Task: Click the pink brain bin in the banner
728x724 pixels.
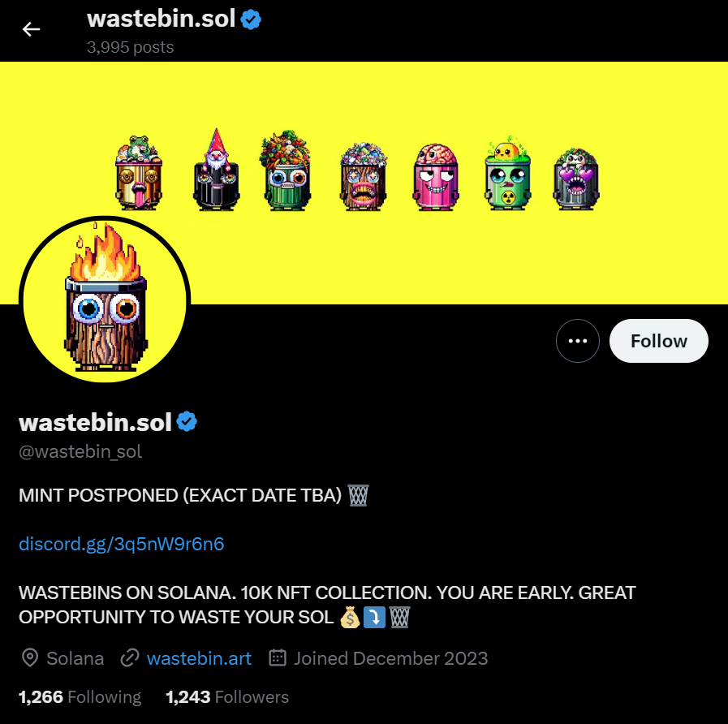Action: click(436, 177)
